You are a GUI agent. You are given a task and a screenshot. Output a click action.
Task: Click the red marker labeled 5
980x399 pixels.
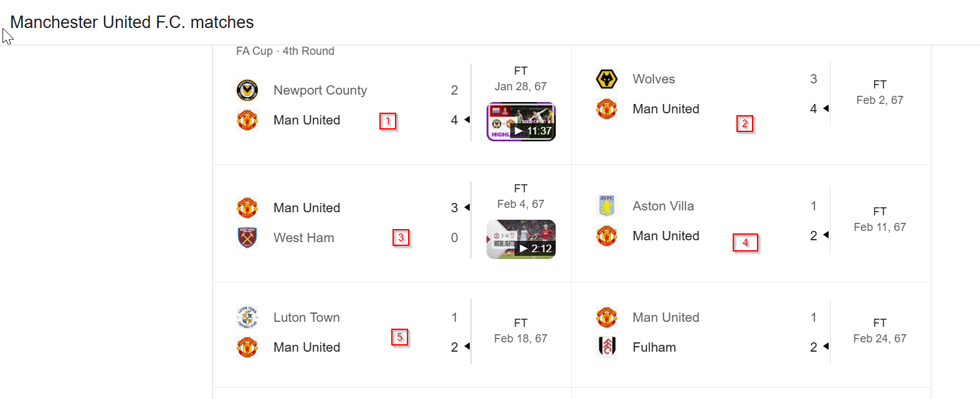399,337
